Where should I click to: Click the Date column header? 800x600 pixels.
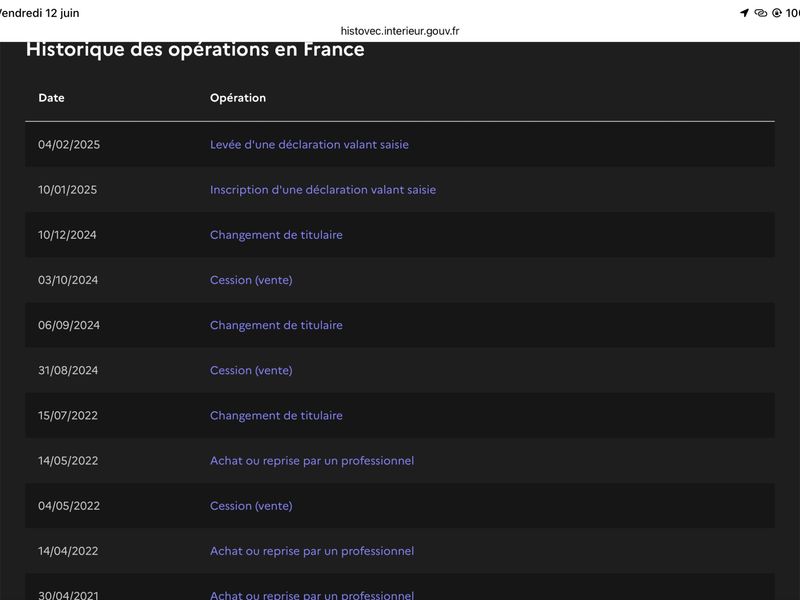pyautogui.click(x=52, y=98)
